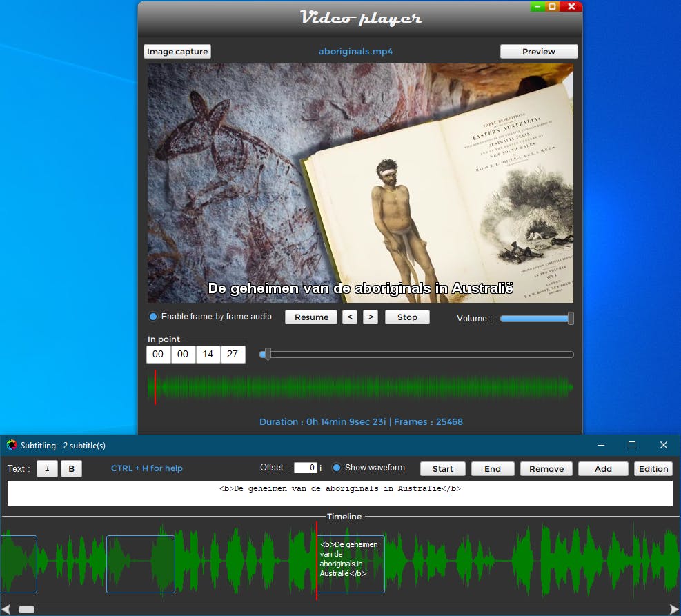Click the Duration and Frames info text

click(361, 422)
